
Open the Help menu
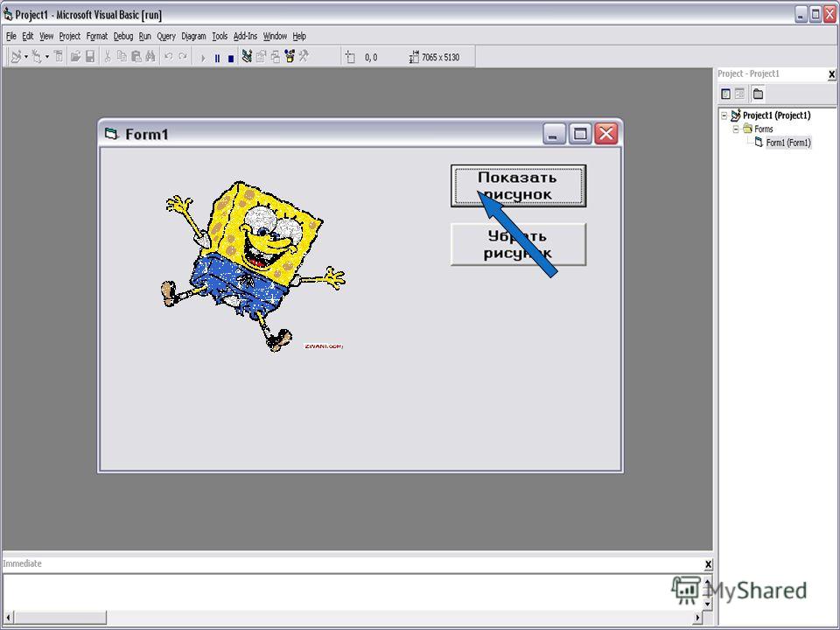[x=299, y=37]
